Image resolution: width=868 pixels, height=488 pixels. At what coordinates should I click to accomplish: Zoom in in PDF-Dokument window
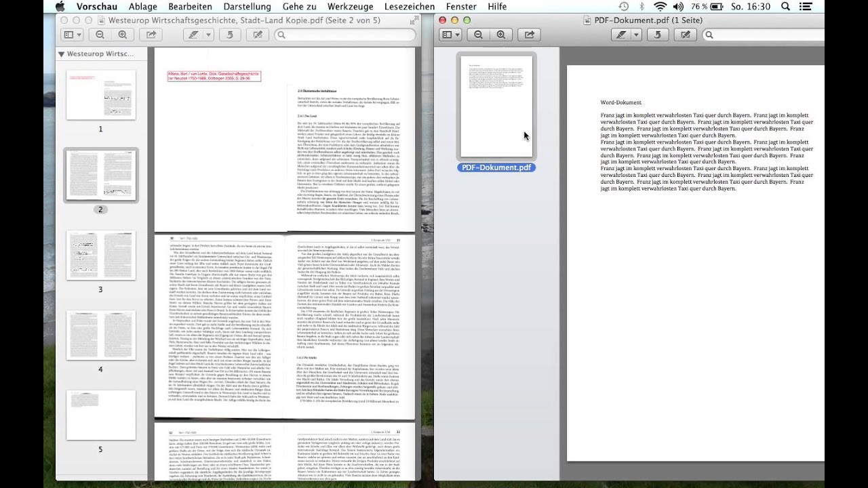(501, 35)
